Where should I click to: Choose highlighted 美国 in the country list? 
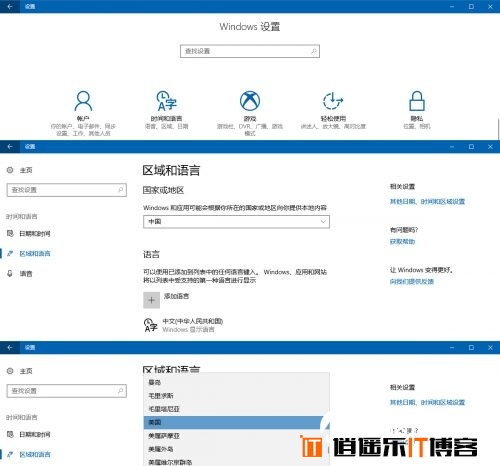click(236, 422)
